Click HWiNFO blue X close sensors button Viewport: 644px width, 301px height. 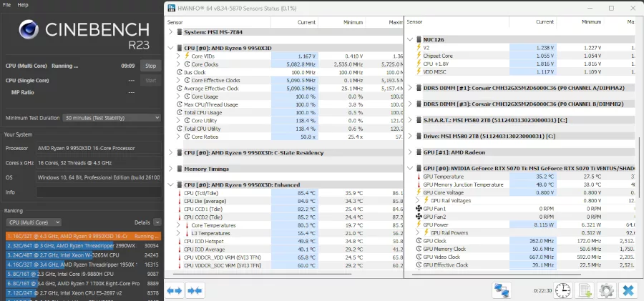[x=628, y=290]
